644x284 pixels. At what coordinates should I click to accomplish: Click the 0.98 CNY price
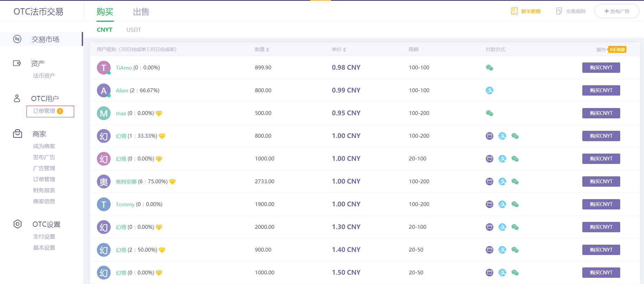tap(346, 67)
